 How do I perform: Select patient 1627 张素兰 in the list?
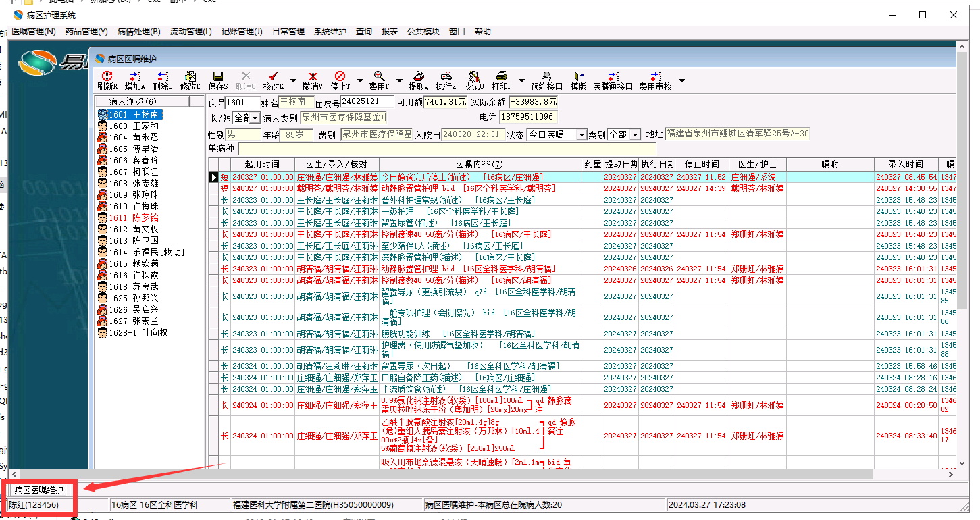click(134, 321)
